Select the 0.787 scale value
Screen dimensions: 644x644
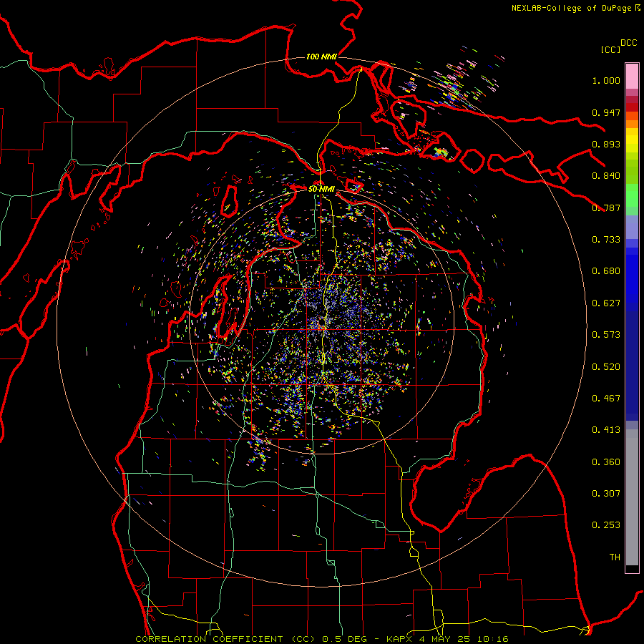(x=606, y=208)
